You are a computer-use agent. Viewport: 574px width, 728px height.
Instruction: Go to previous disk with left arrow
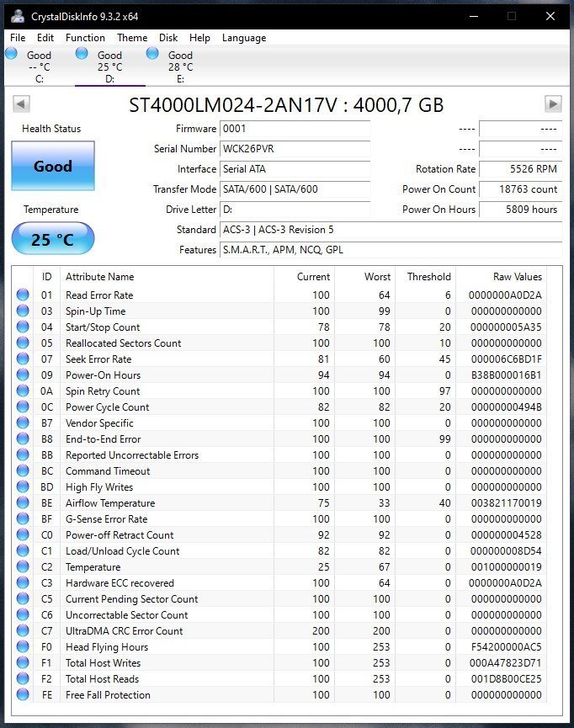click(x=21, y=104)
